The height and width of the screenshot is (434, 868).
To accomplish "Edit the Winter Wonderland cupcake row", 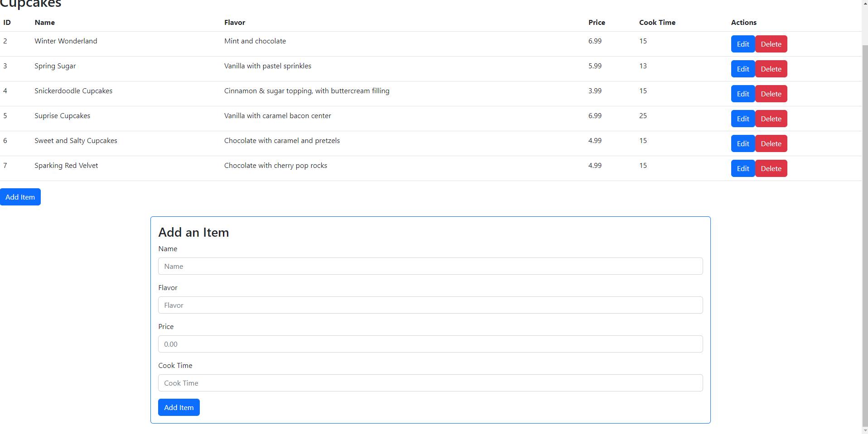I will coord(743,44).
